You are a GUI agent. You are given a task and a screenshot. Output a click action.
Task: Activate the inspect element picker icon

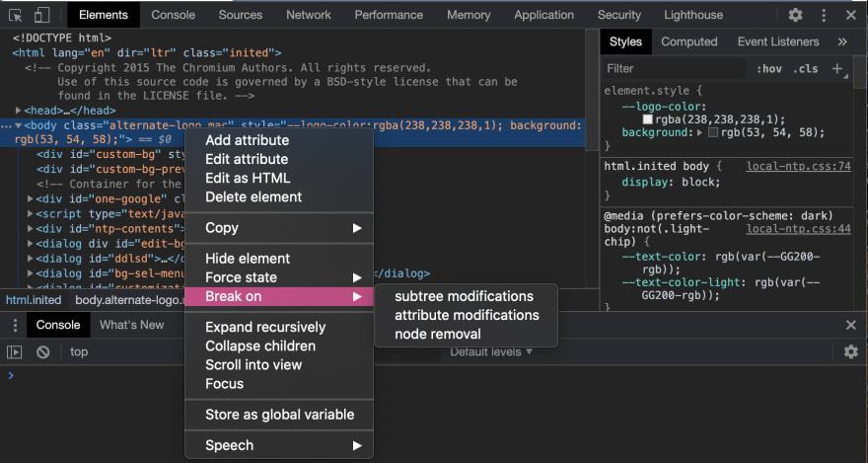(x=16, y=15)
